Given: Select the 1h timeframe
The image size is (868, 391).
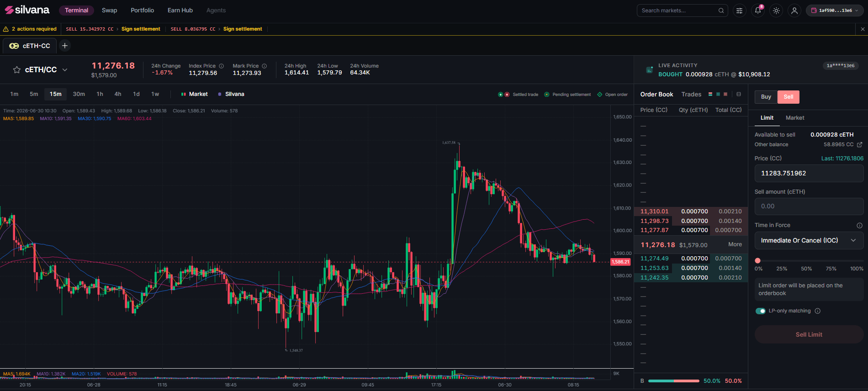Looking at the screenshot, I should 100,94.
